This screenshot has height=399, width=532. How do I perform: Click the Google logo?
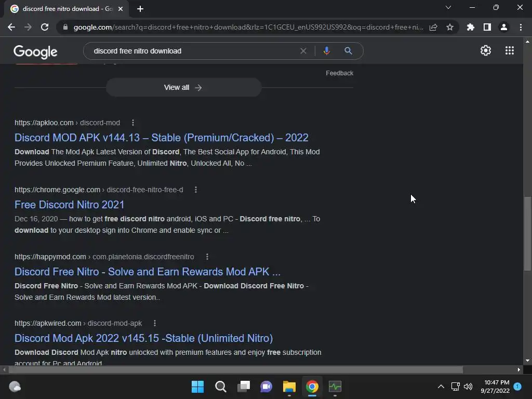35,51
